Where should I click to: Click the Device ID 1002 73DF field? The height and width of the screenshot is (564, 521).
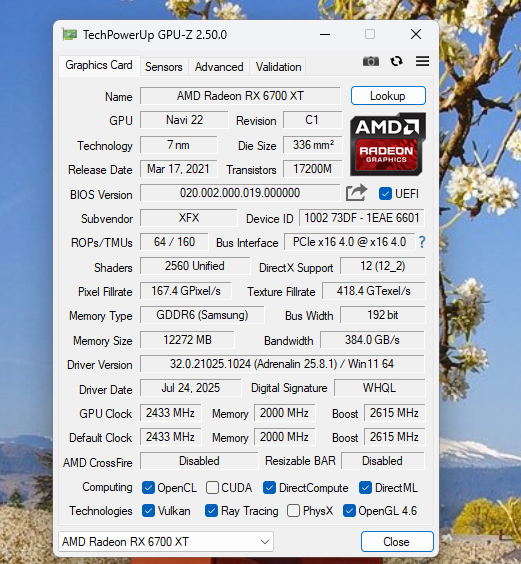[362, 218]
